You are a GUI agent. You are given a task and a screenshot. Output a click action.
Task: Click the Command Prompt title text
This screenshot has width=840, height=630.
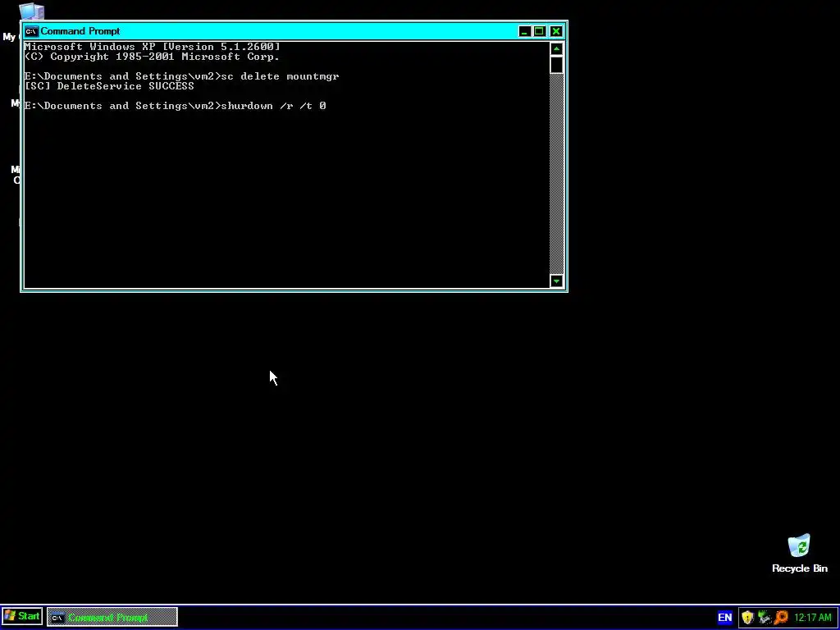pyautogui.click(x=80, y=31)
